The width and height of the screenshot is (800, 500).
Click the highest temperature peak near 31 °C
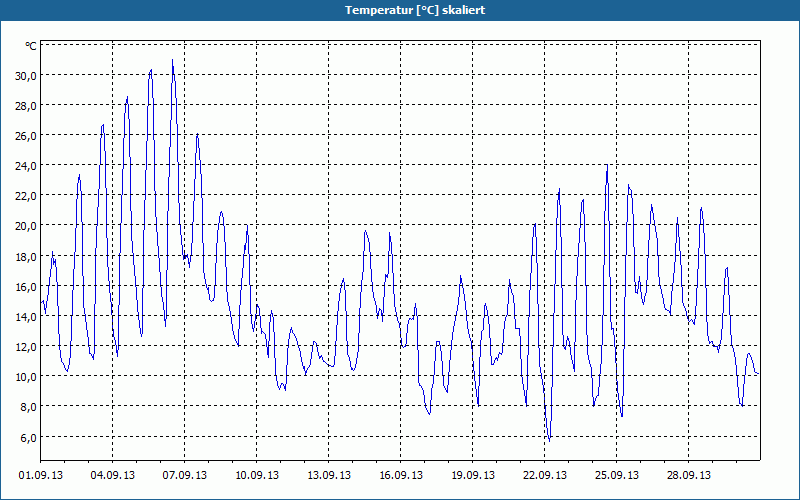tap(172, 60)
